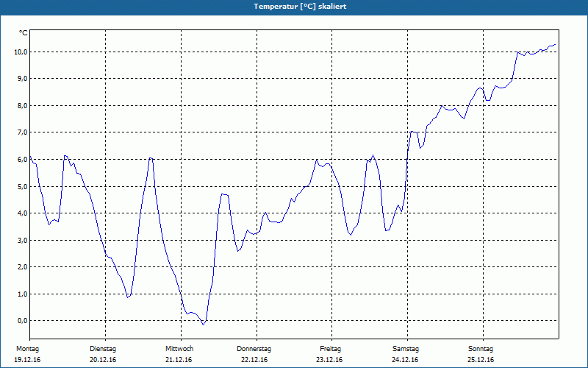Select the 4,0 y-axis value
This screenshot has height=368, width=588.
coord(22,213)
